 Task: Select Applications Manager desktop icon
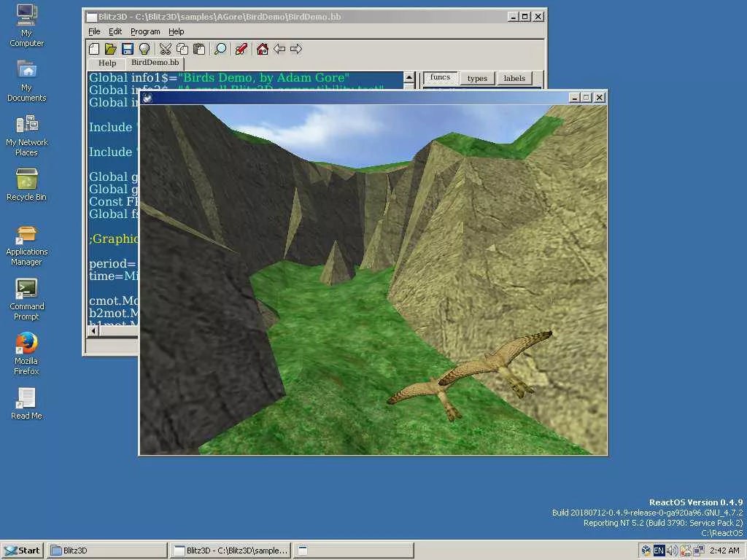point(27,246)
